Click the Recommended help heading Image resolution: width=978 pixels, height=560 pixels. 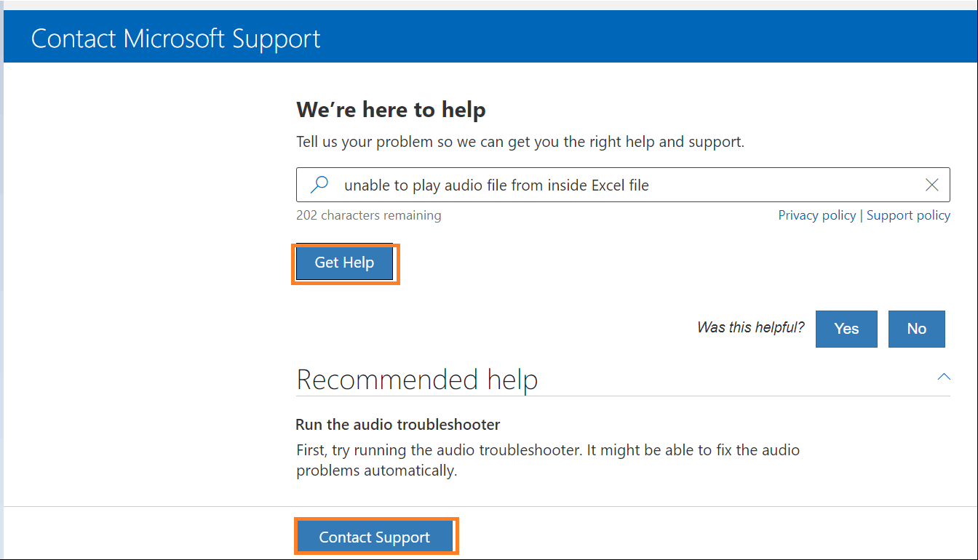(x=417, y=380)
